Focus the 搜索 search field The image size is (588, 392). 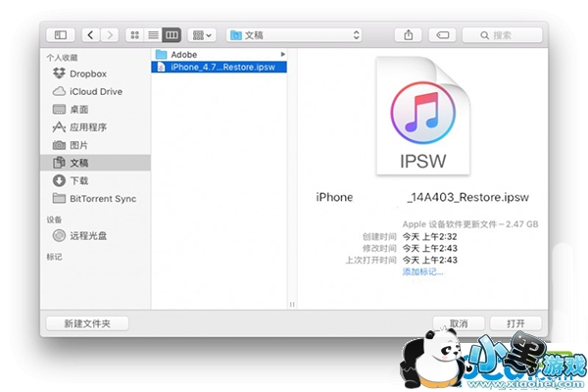point(502,35)
